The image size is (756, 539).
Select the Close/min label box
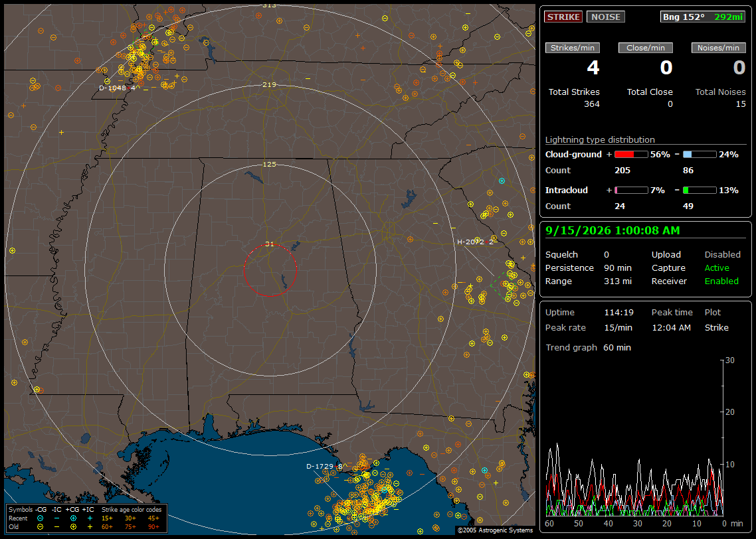(x=646, y=48)
